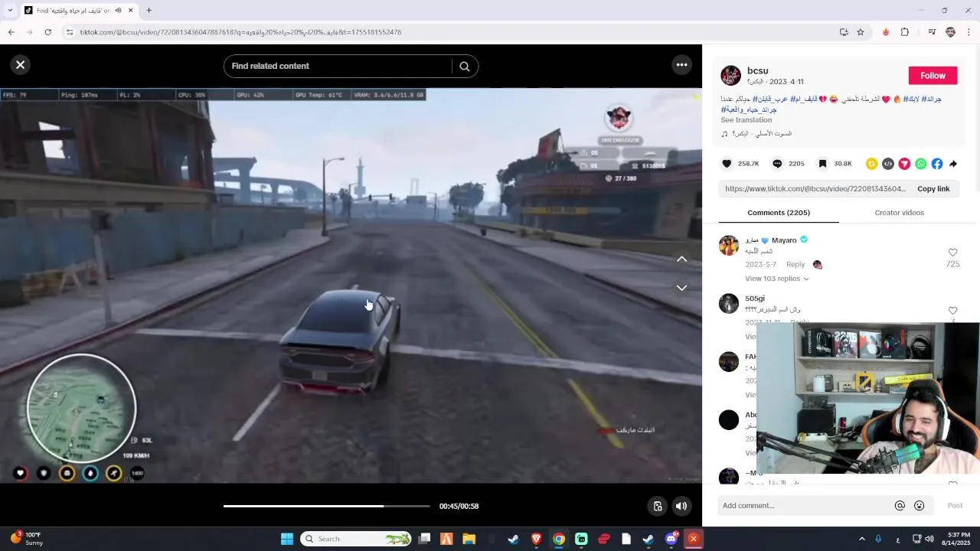Viewport: 980px width, 551px height.
Task: Click the browser address bar URL
Action: 240,32
